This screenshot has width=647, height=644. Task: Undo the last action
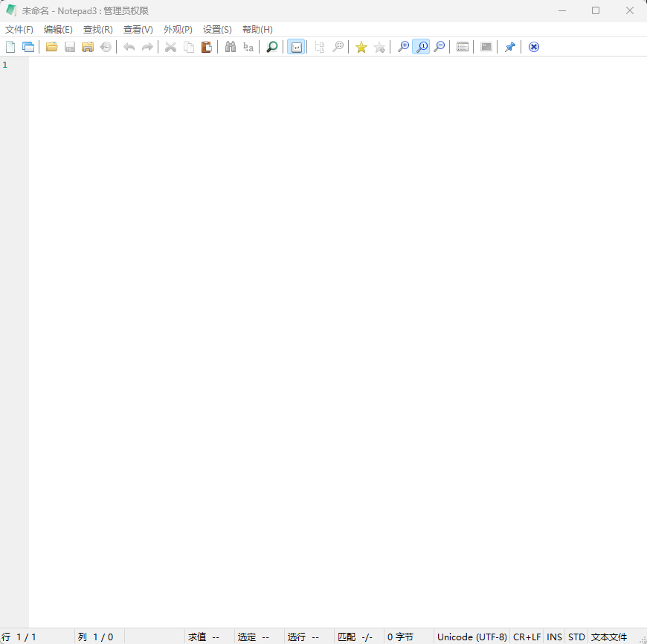pyautogui.click(x=129, y=46)
